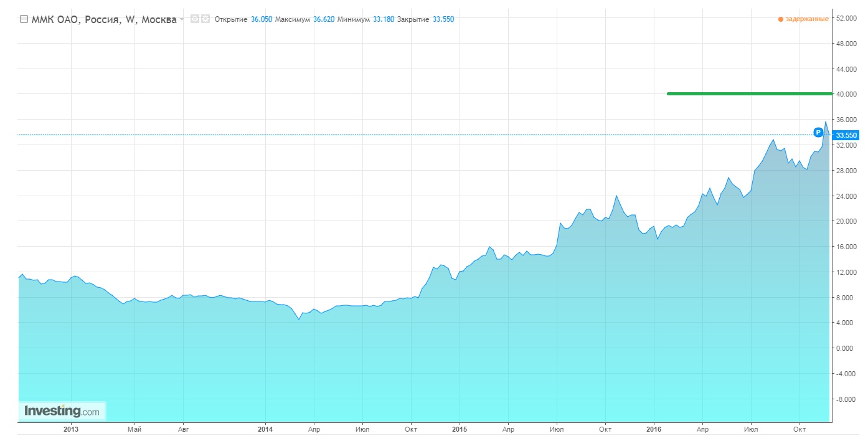Click the ММК ОАО, Россия, W, Москва title
This screenshot has height=446, width=868.
pyautogui.click(x=103, y=19)
